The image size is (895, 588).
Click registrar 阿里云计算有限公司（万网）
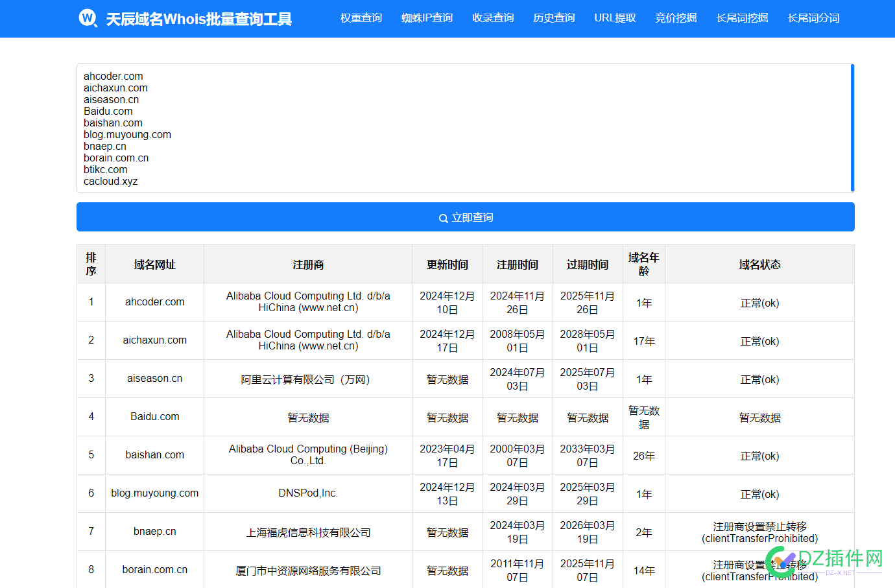[308, 379]
